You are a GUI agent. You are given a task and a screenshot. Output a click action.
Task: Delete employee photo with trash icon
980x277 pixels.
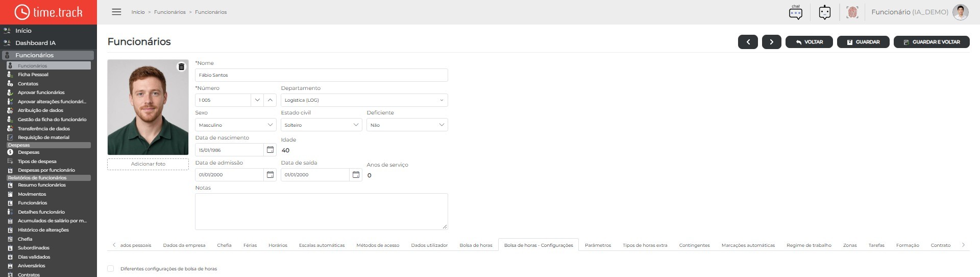pos(181,67)
